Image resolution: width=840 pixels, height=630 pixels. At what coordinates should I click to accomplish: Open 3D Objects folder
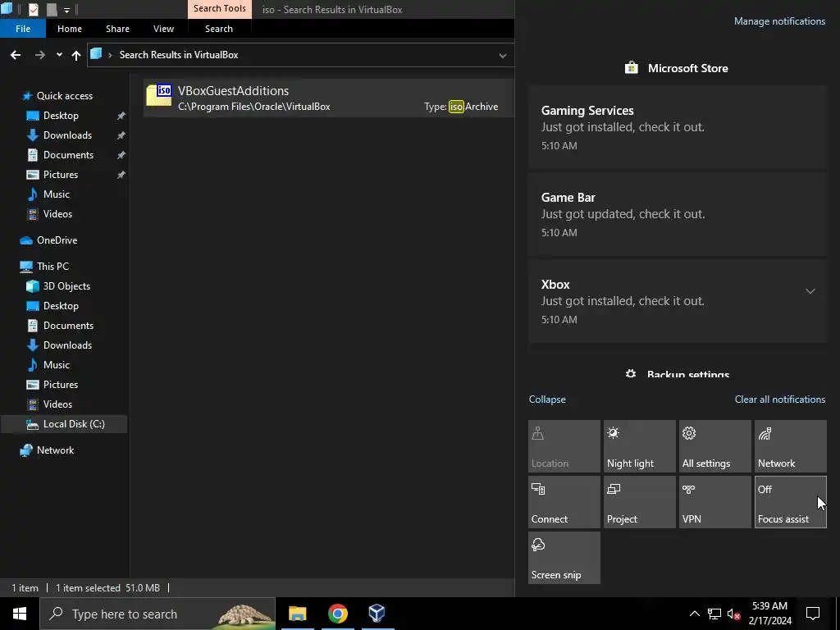66,286
